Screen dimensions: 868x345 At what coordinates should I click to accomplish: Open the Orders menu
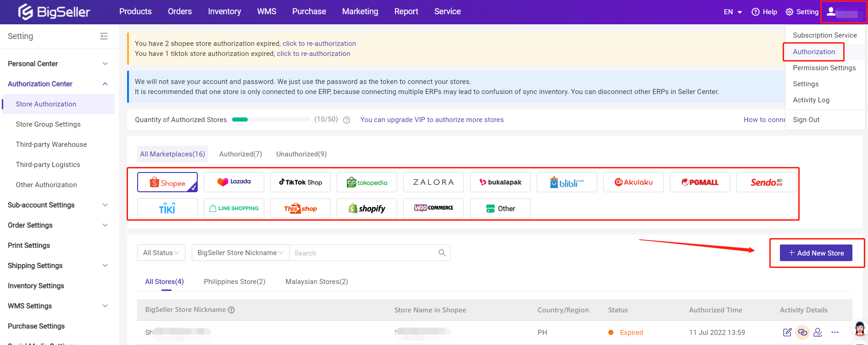click(x=180, y=11)
